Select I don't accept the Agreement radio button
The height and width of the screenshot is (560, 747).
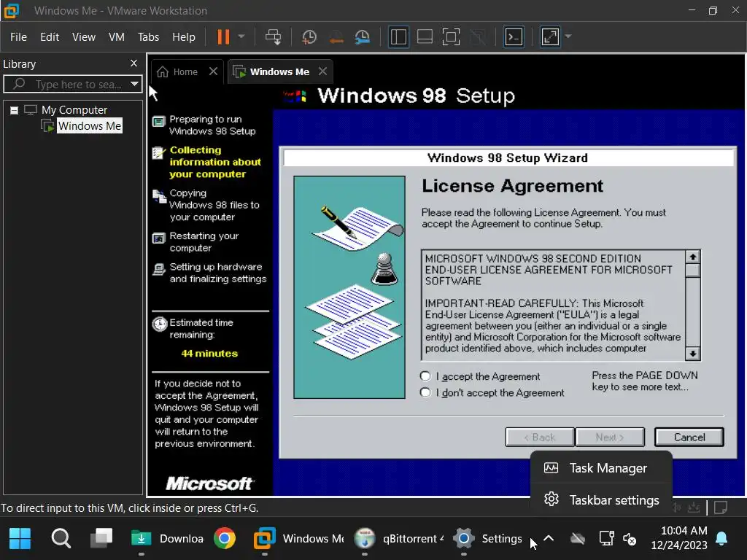click(425, 392)
